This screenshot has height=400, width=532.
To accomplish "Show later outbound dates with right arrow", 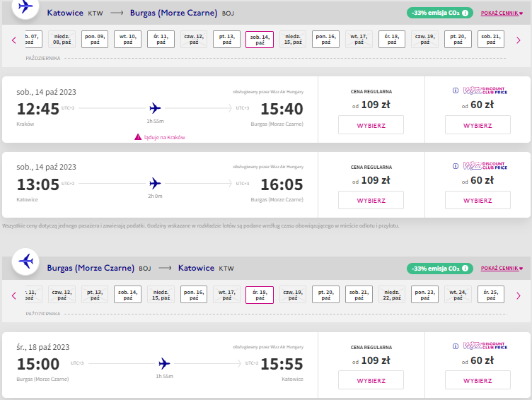I will pos(518,40).
